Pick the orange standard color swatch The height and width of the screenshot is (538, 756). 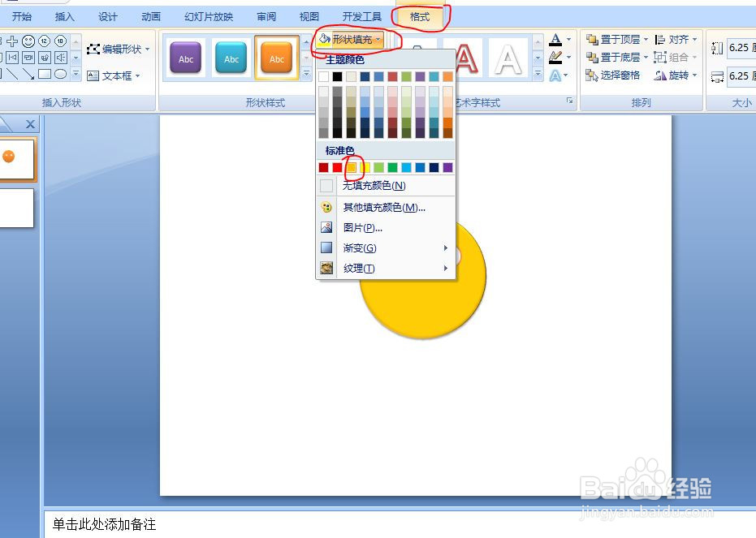(352, 167)
